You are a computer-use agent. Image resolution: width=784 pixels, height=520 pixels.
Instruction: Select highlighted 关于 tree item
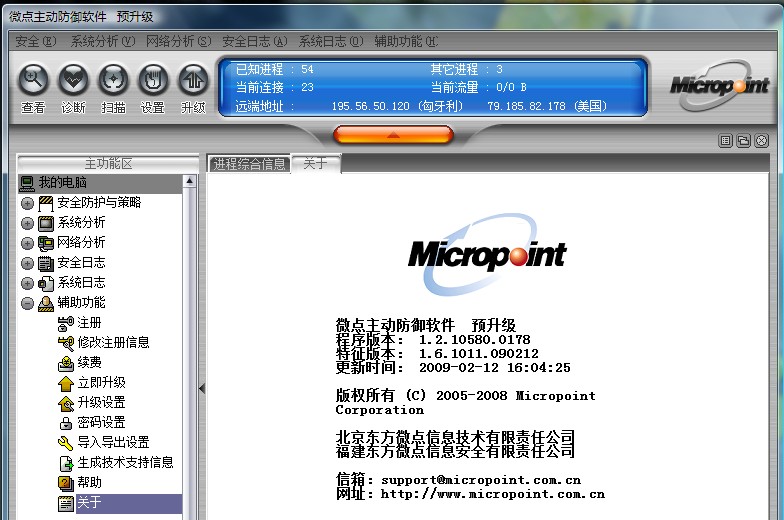129,504
